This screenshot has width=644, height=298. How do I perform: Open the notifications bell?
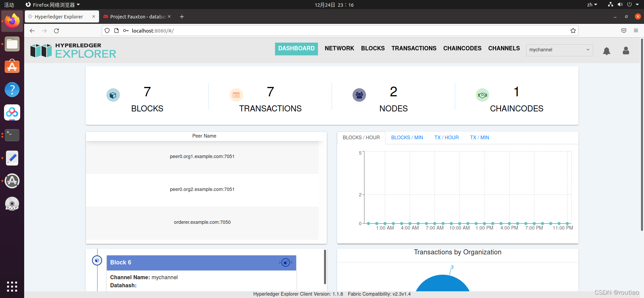(606, 51)
